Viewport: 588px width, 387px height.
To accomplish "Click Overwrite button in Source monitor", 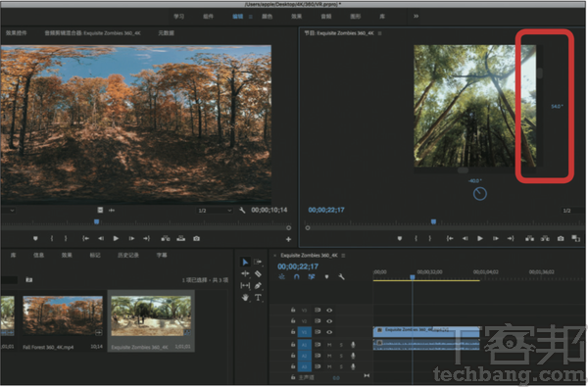I will pyautogui.click(x=180, y=238).
